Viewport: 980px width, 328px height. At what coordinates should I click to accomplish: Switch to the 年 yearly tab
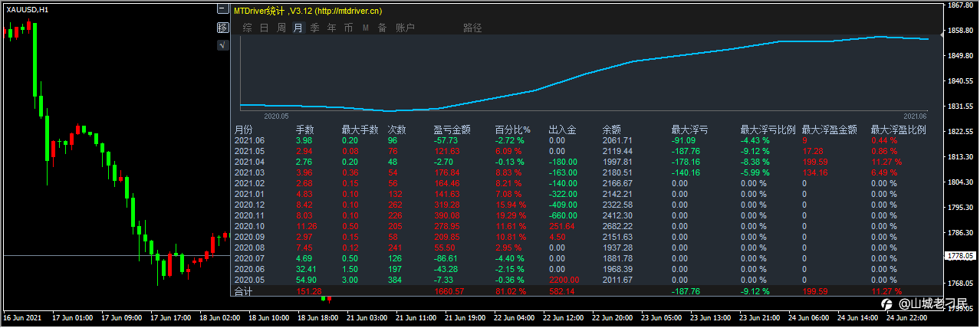(331, 28)
